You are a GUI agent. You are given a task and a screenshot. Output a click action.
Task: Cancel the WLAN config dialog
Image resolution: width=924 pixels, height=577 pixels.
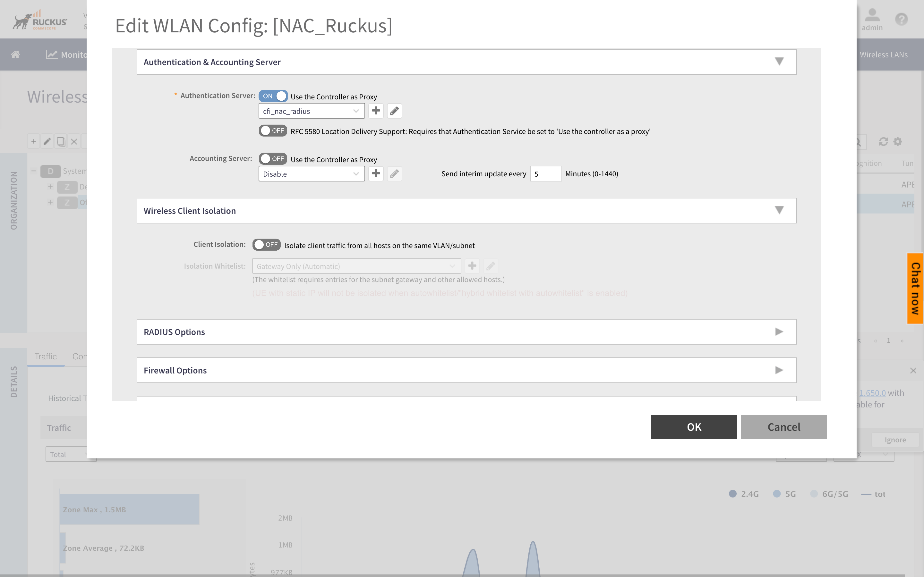(783, 427)
